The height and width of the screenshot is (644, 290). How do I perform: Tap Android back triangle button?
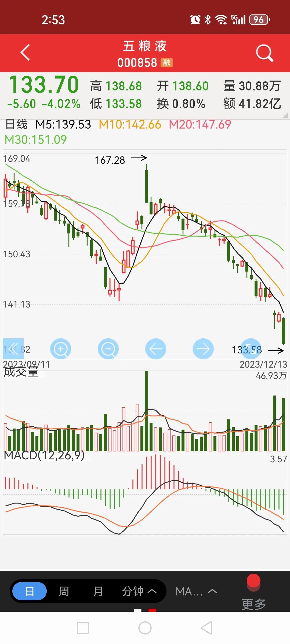[207, 628]
